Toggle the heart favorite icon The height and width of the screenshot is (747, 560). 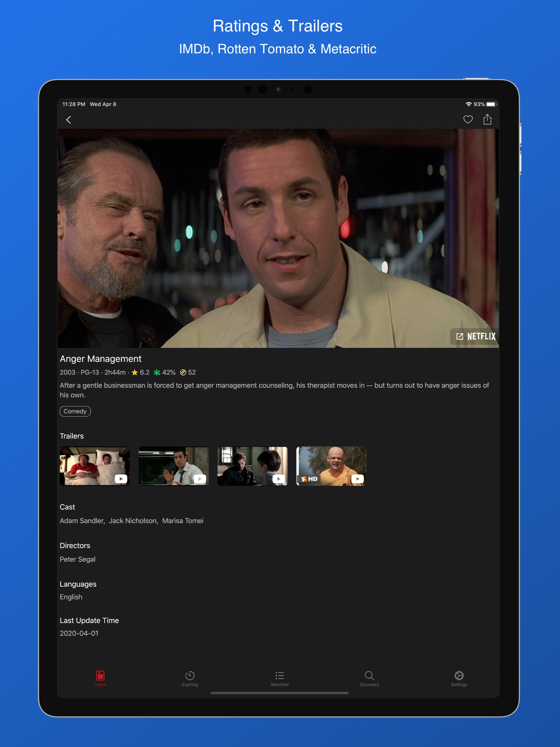tap(468, 119)
